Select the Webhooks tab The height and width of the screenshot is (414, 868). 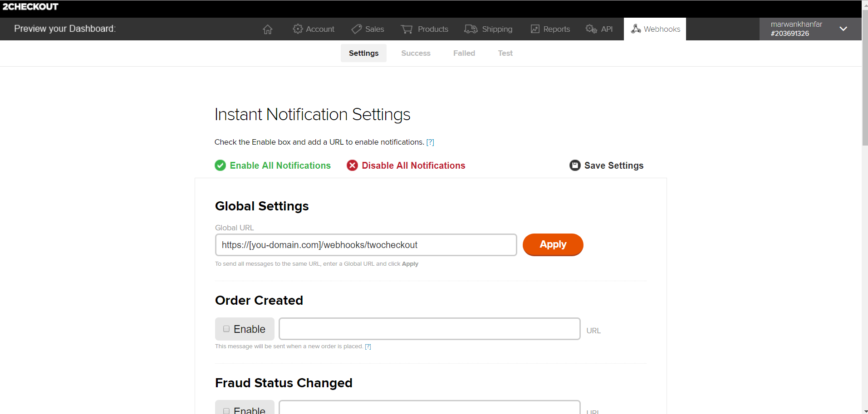coord(655,29)
